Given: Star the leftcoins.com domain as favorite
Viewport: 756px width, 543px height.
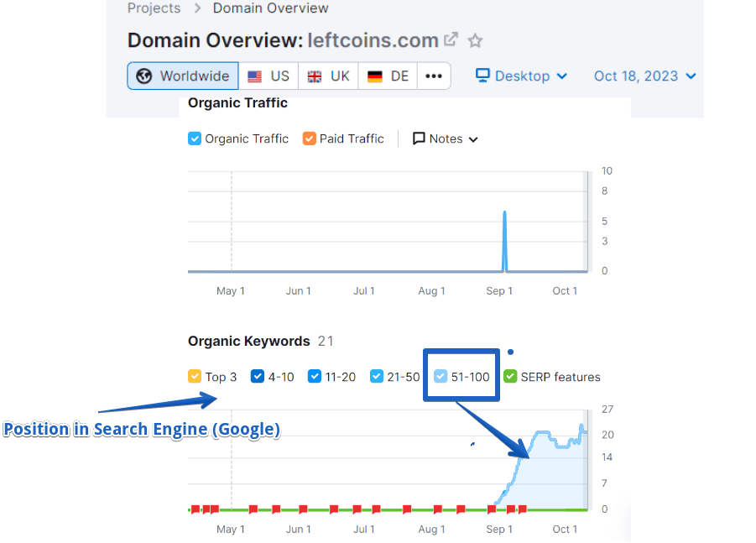Looking at the screenshot, I should coord(475,40).
